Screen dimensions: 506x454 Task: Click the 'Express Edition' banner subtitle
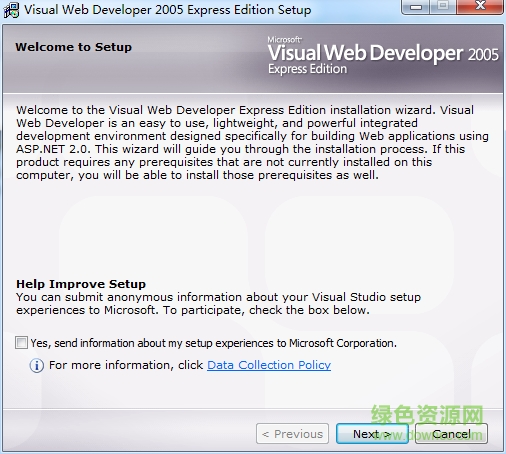(x=307, y=69)
